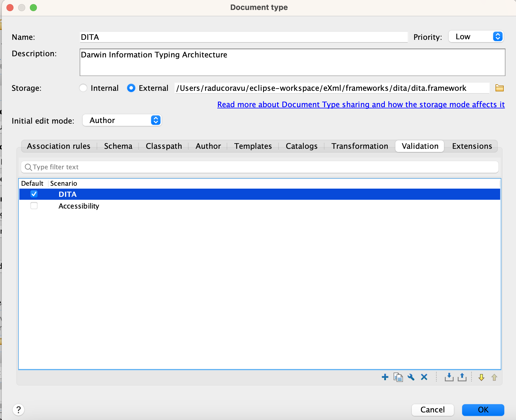Select the External storage radio button

131,88
